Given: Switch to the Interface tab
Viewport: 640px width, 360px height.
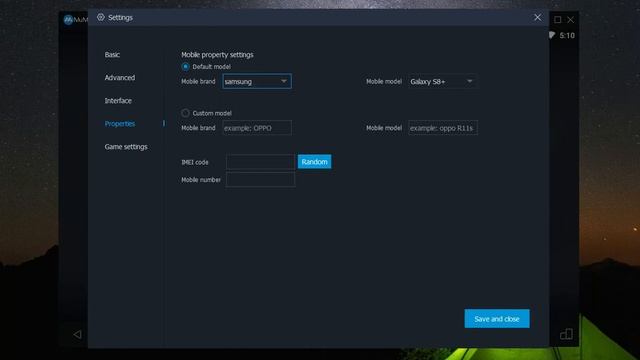Looking at the screenshot, I should point(118,100).
